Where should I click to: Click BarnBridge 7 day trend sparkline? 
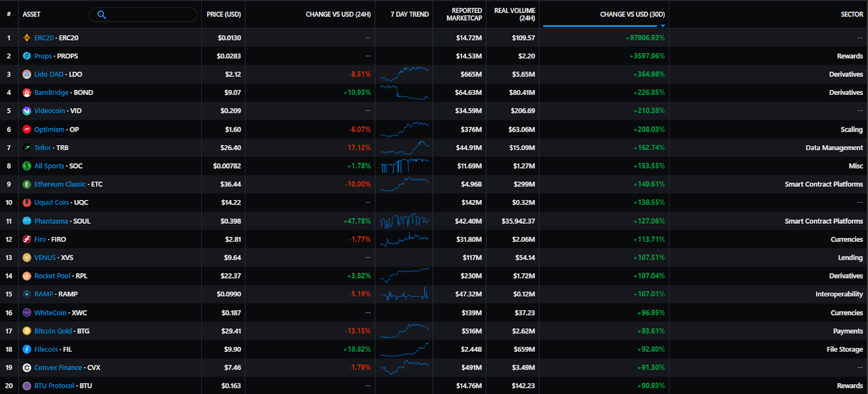click(x=405, y=93)
